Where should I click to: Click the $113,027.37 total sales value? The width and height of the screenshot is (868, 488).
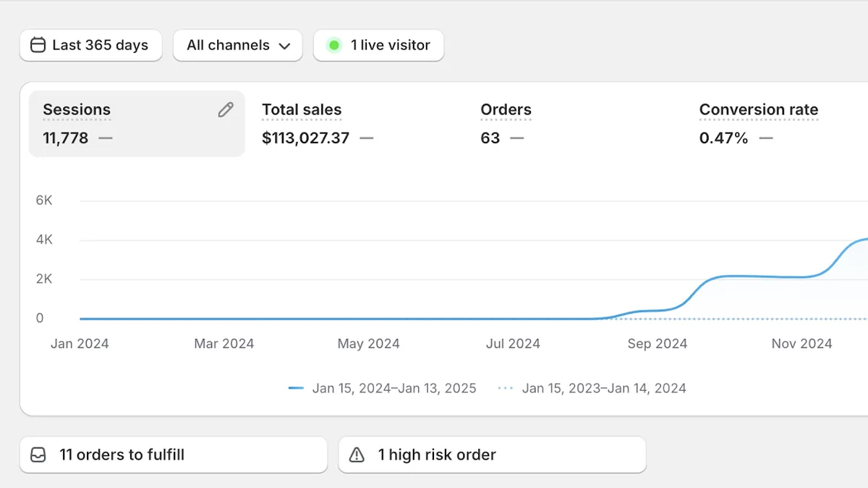[305, 138]
